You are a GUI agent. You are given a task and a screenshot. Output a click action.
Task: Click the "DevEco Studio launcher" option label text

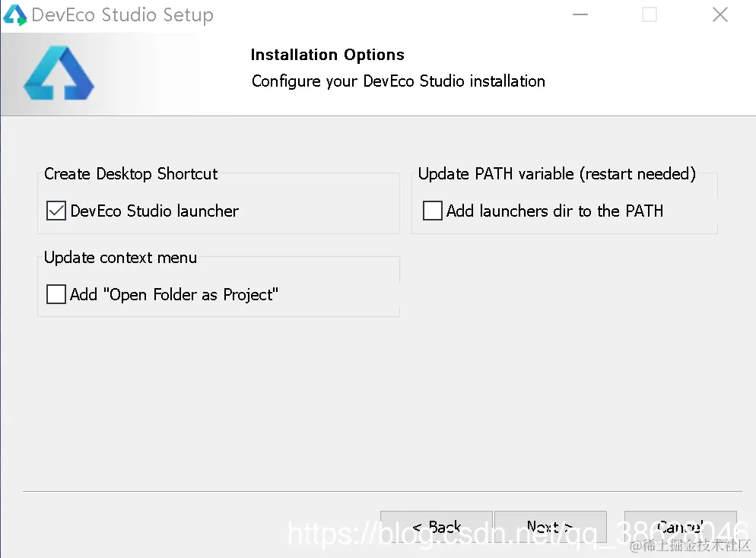point(154,211)
